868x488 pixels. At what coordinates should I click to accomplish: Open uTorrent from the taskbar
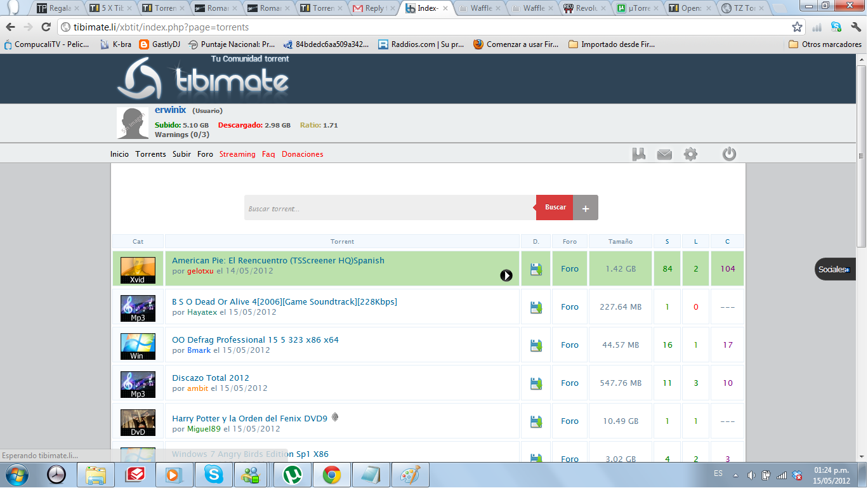tap(292, 475)
